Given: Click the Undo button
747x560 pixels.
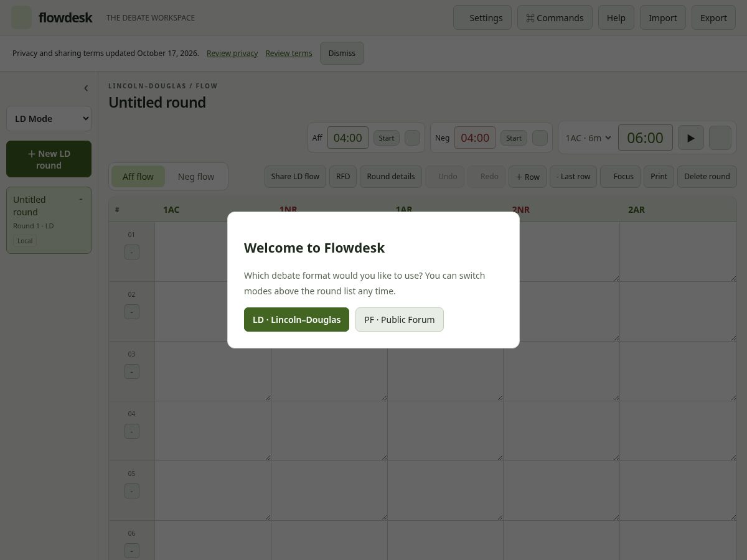Looking at the screenshot, I should pos(445,177).
